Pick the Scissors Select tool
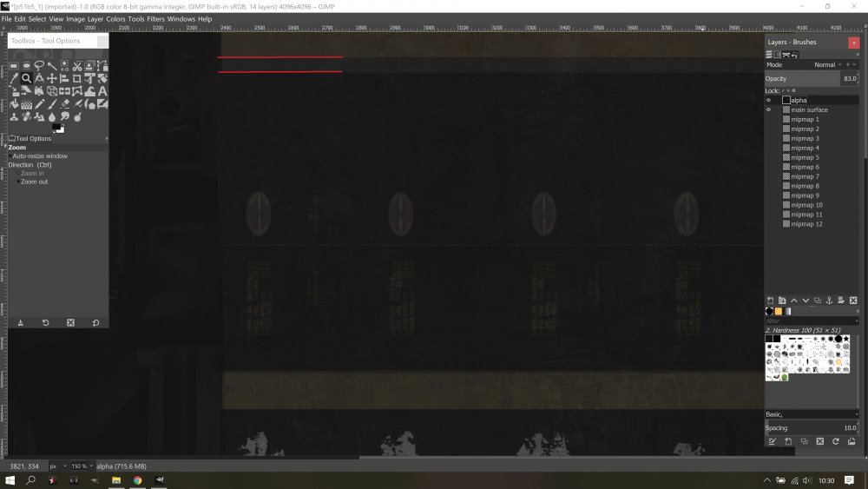The width and height of the screenshot is (868, 489). point(77,65)
